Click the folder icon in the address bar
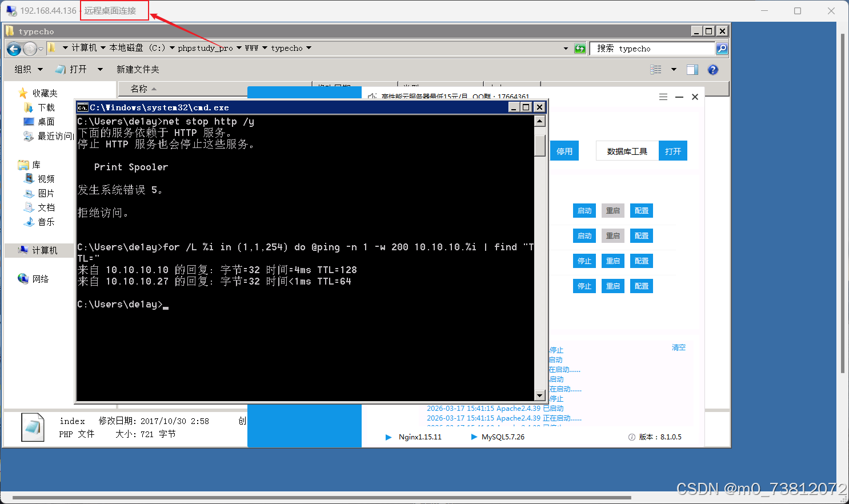Screen dimensions: 849x504 pyautogui.click(x=51, y=48)
